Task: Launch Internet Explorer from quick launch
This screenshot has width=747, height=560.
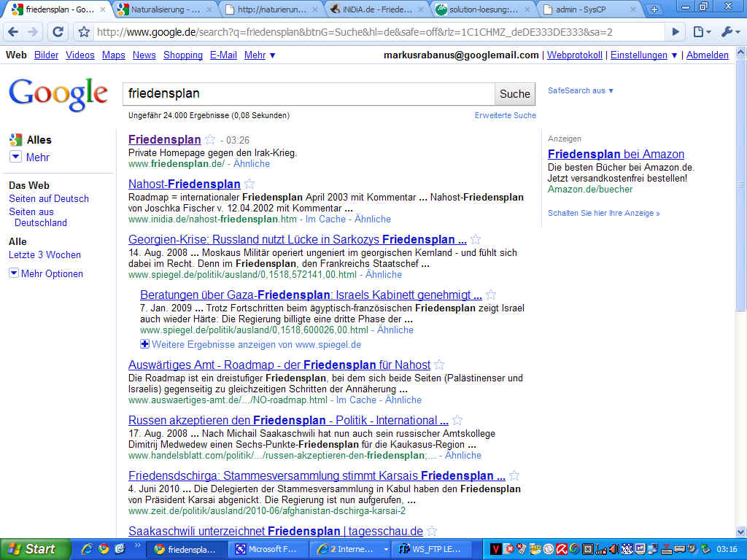Action: (x=87, y=549)
